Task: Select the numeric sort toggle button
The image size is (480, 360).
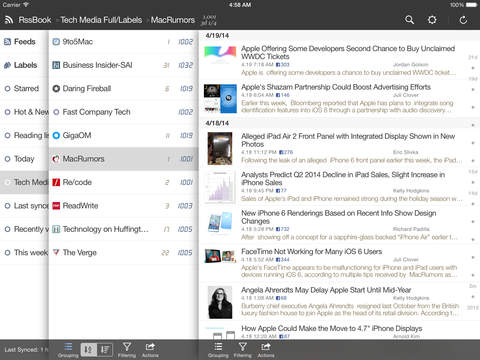Action: [x=89, y=350]
